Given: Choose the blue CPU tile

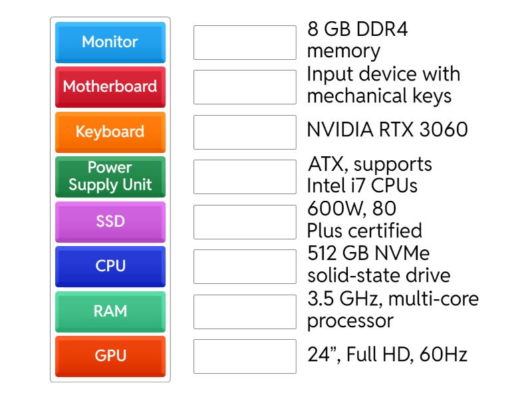Looking at the screenshot, I should (x=110, y=266).
